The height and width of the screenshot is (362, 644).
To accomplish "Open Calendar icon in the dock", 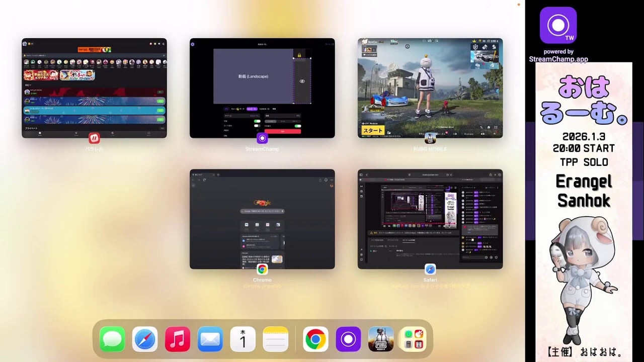I will tap(243, 339).
